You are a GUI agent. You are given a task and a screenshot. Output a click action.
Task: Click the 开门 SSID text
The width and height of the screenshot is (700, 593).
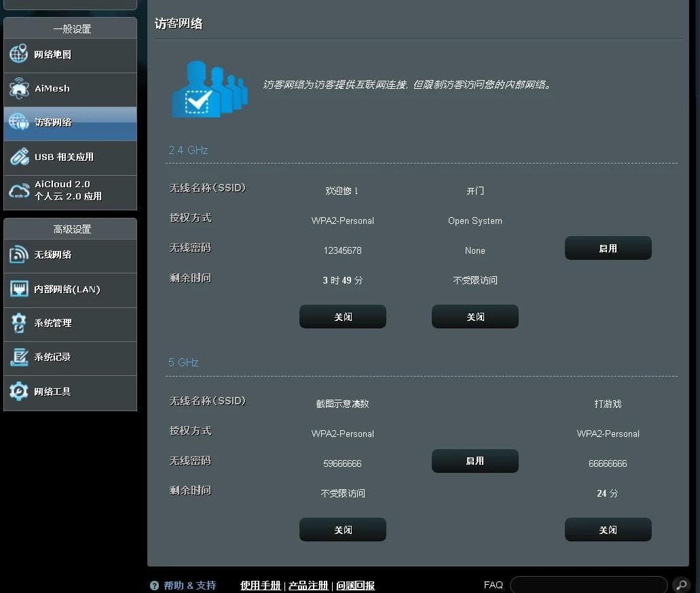coord(475,191)
